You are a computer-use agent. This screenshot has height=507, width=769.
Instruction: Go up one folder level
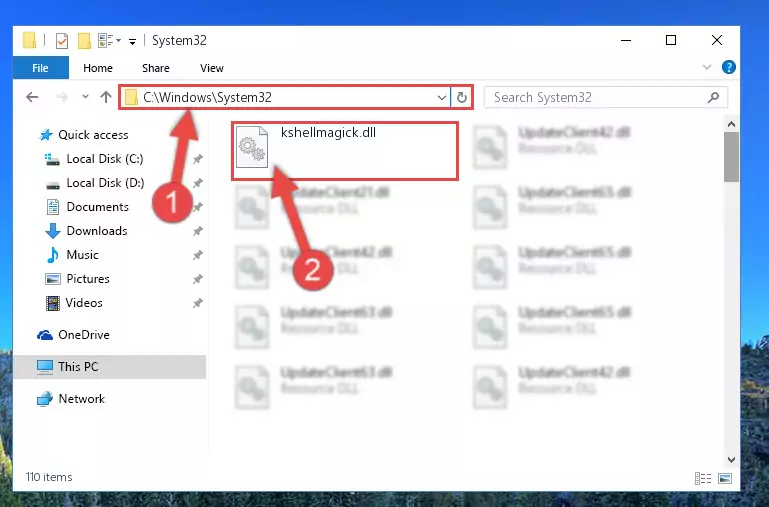(x=105, y=97)
